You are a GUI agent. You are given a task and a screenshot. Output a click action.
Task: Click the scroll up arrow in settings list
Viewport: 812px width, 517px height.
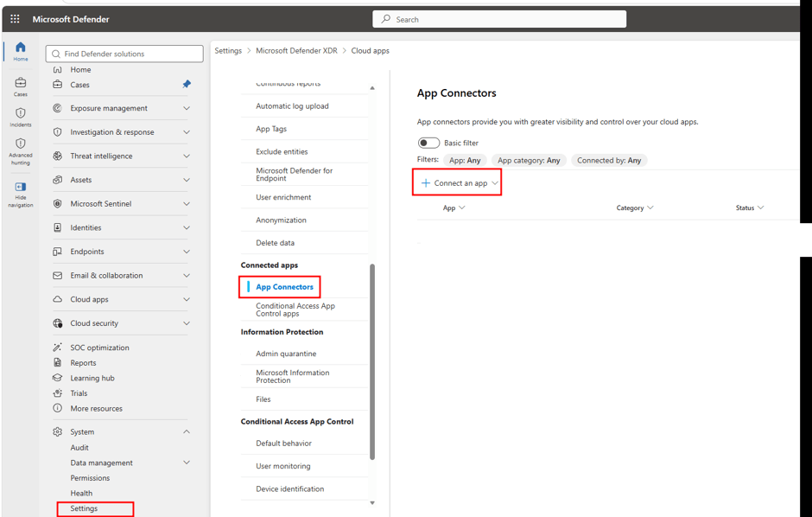click(x=372, y=88)
